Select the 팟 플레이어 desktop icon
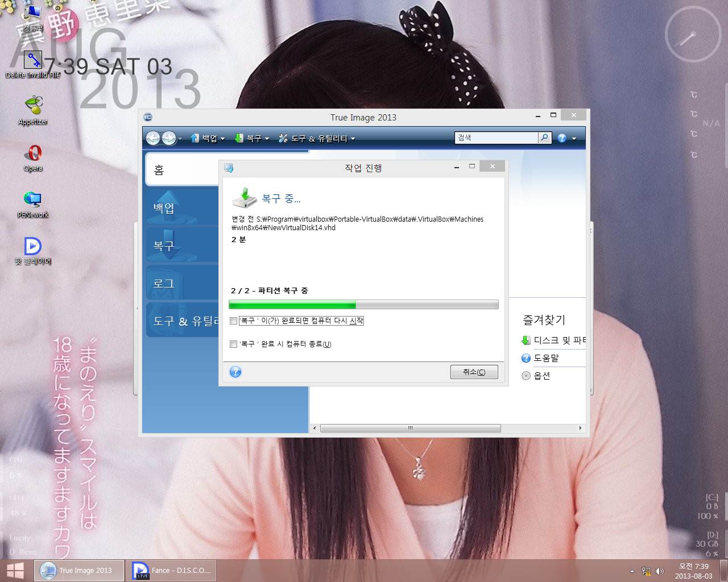This screenshot has height=582, width=728. (33, 251)
